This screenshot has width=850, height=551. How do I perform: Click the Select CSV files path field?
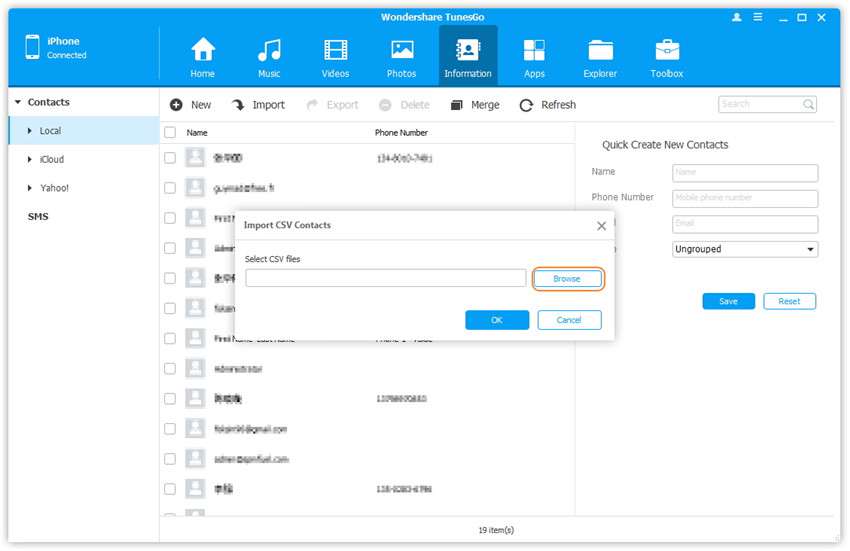[x=385, y=279]
